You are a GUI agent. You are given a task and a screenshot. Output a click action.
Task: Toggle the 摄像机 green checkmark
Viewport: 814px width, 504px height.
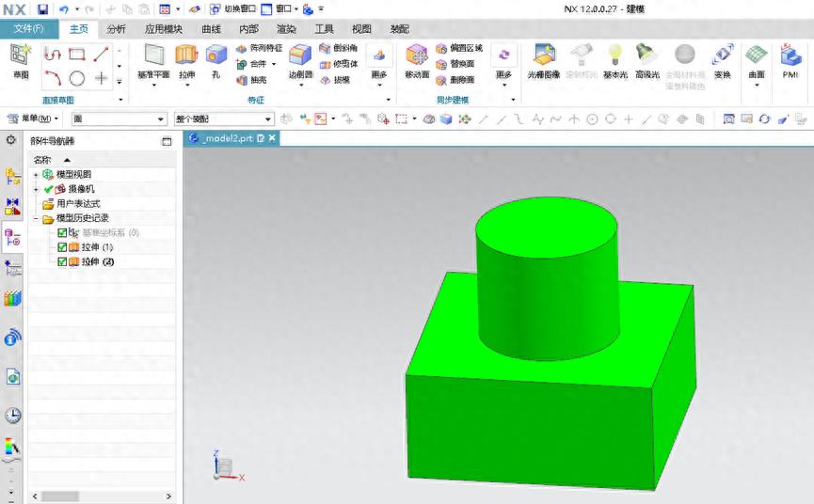[x=48, y=189]
